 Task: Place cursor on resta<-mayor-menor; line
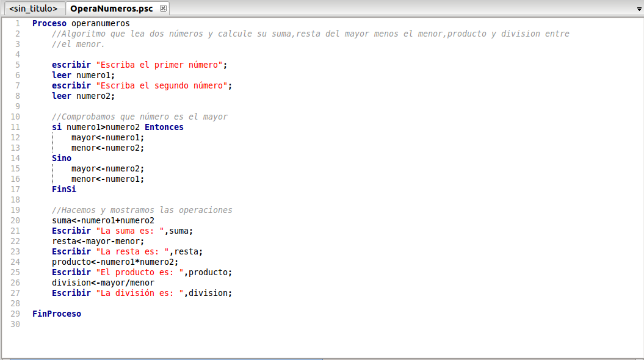tap(98, 242)
